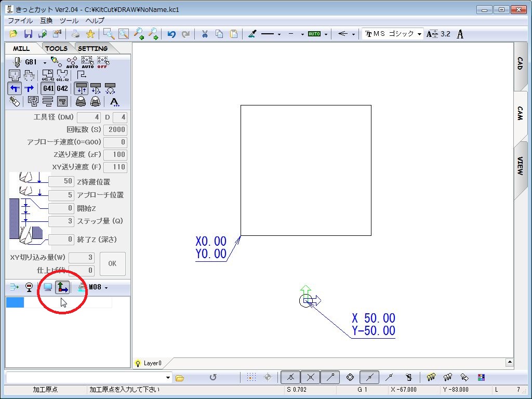Click the XY送り速度 (F) 110 field
Screen dimensions: 532x399
pos(115,167)
